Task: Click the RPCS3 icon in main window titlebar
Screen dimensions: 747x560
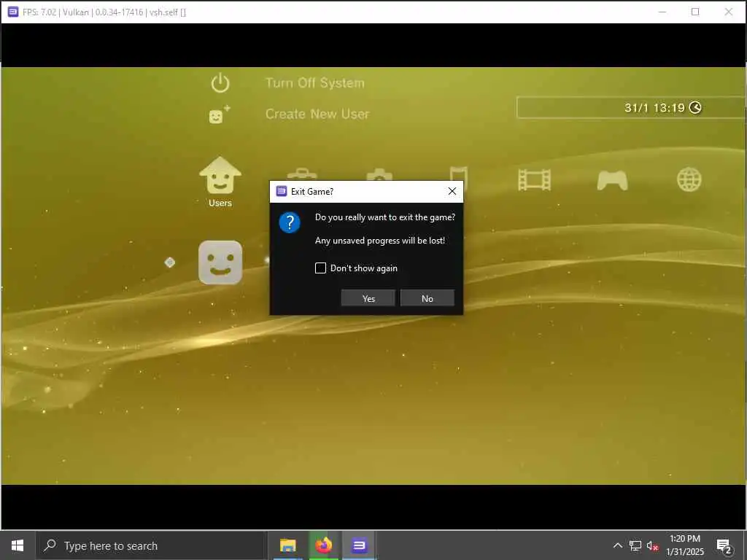Action: 13,12
